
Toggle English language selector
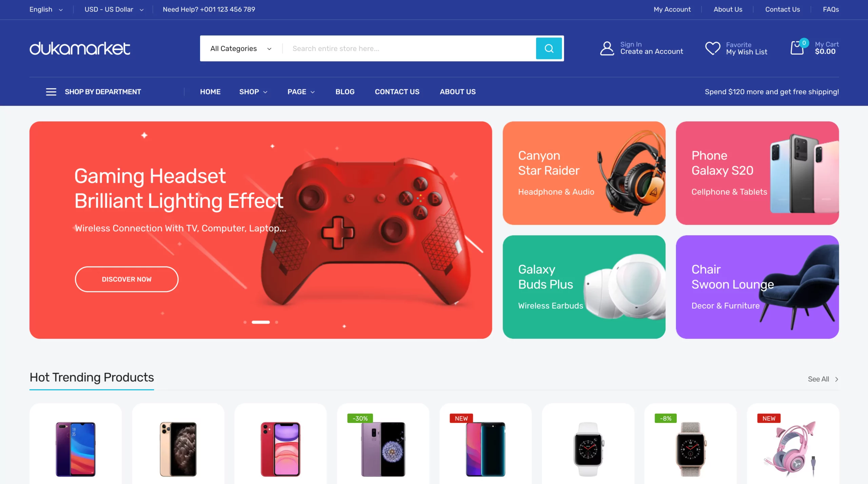[46, 10]
